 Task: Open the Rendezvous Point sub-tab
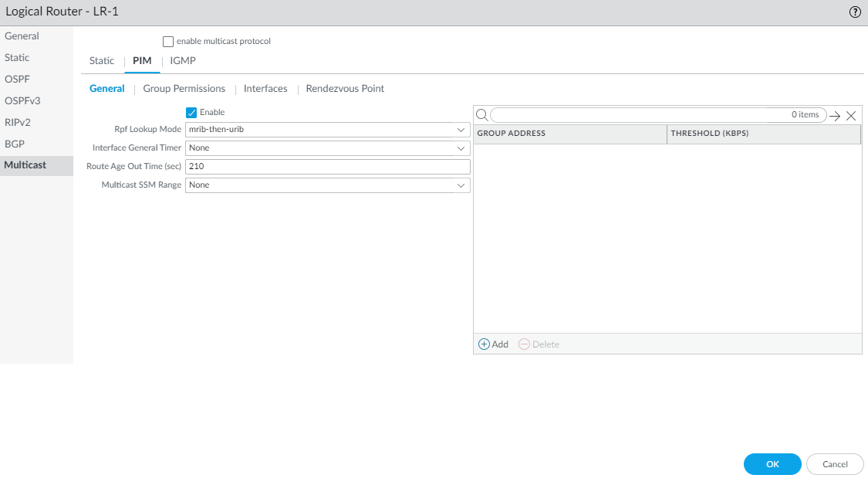pos(345,89)
